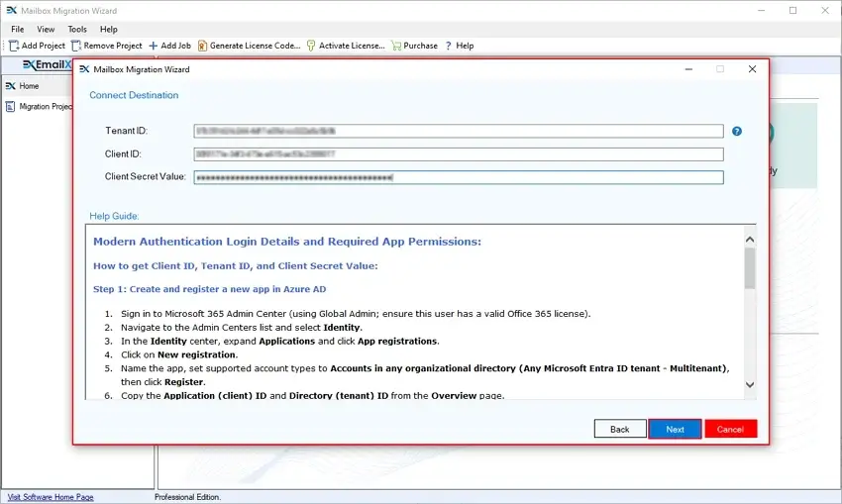Click the Help Guide label
The height and width of the screenshot is (504, 842).
(x=114, y=216)
